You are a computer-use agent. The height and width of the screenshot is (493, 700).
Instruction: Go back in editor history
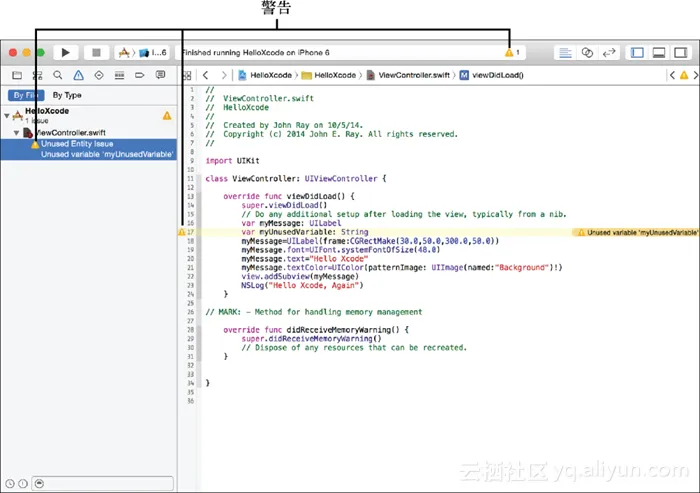pos(206,75)
